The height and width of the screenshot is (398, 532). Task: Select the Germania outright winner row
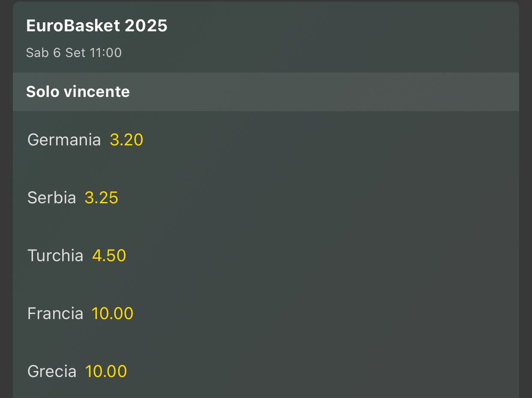point(266,140)
